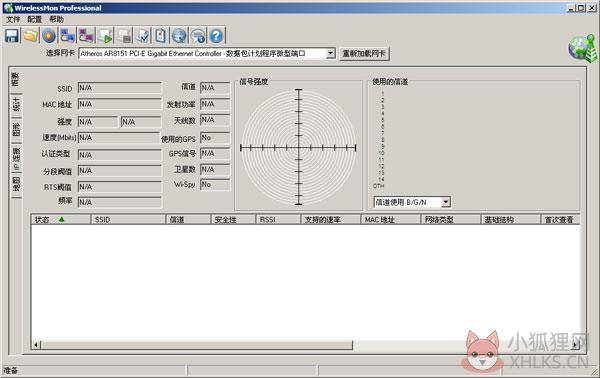Switch to the 图形 vertical tab
600x378 pixels.
coord(16,129)
